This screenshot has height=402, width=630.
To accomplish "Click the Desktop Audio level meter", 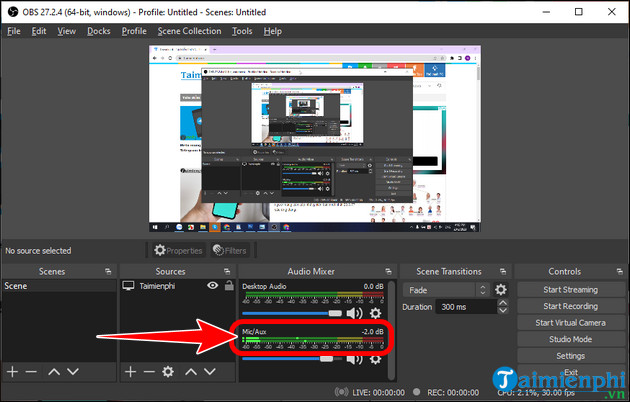I will point(313,296).
